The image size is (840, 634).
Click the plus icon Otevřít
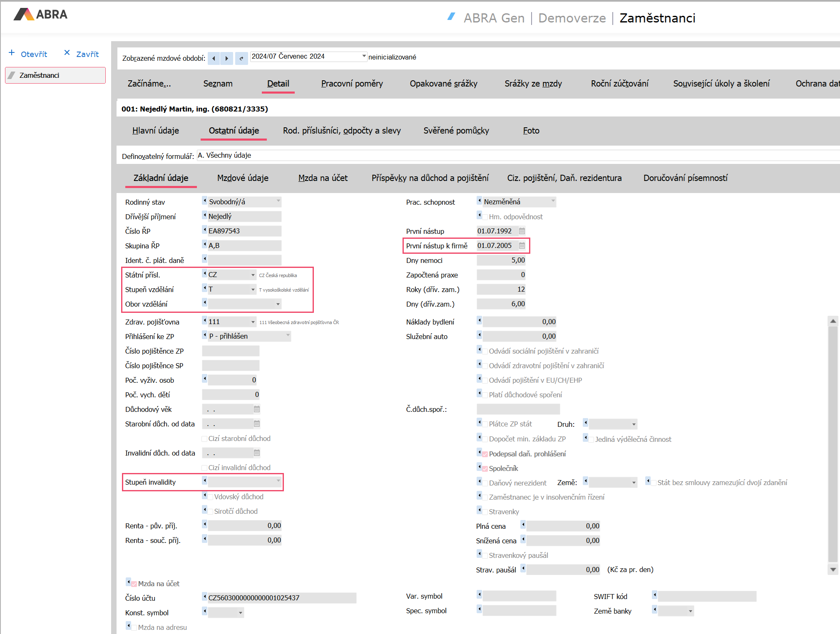(12, 53)
